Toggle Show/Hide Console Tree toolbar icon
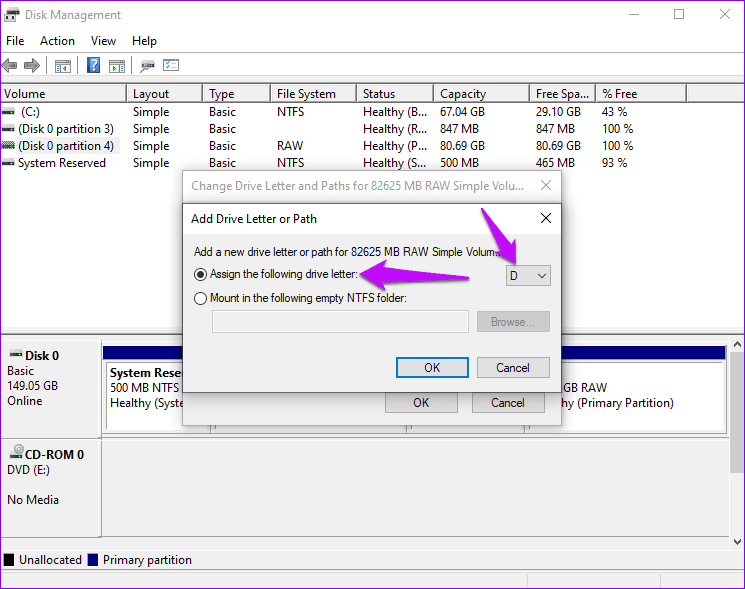Screen dimensions: 745x589 [x=63, y=66]
